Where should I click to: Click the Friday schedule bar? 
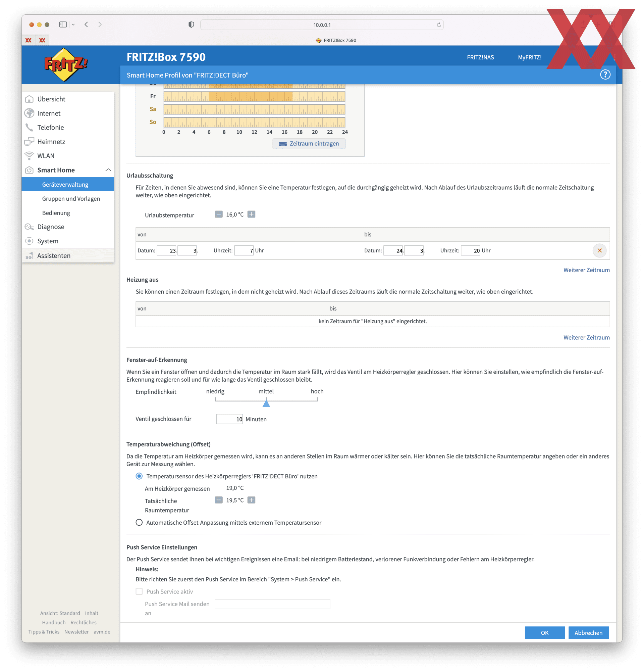click(254, 97)
